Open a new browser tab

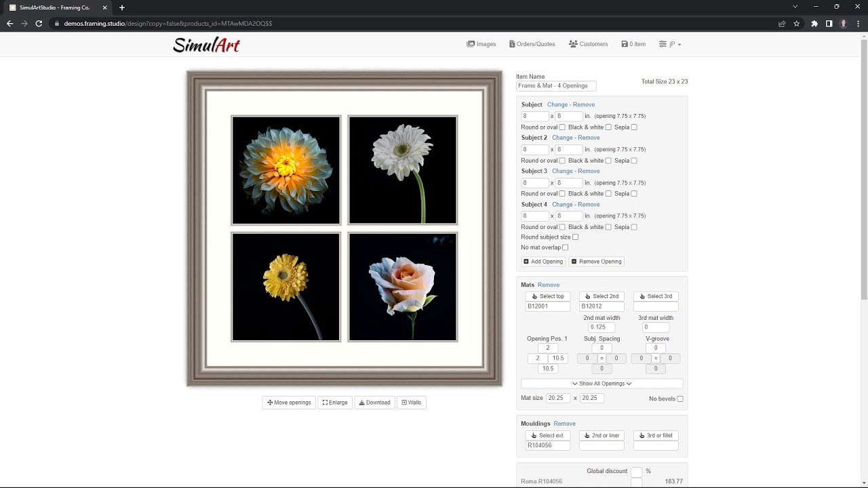coord(121,7)
